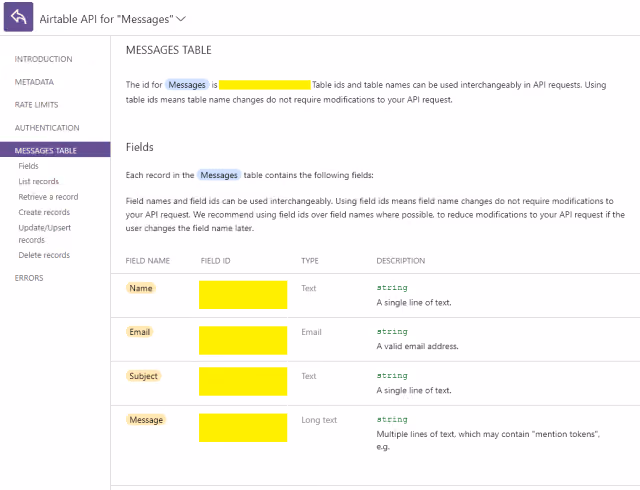
Task: Click the Fields heading in main content
Action: (140, 147)
